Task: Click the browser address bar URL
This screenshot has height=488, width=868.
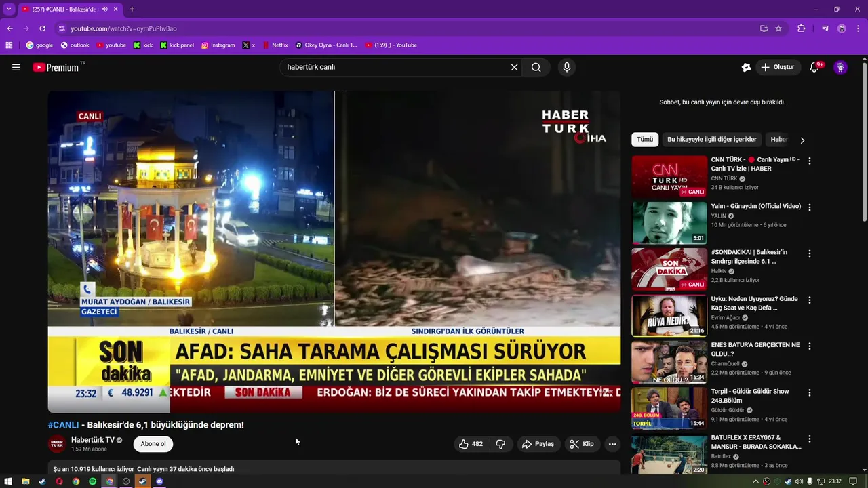Action: pos(123,28)
